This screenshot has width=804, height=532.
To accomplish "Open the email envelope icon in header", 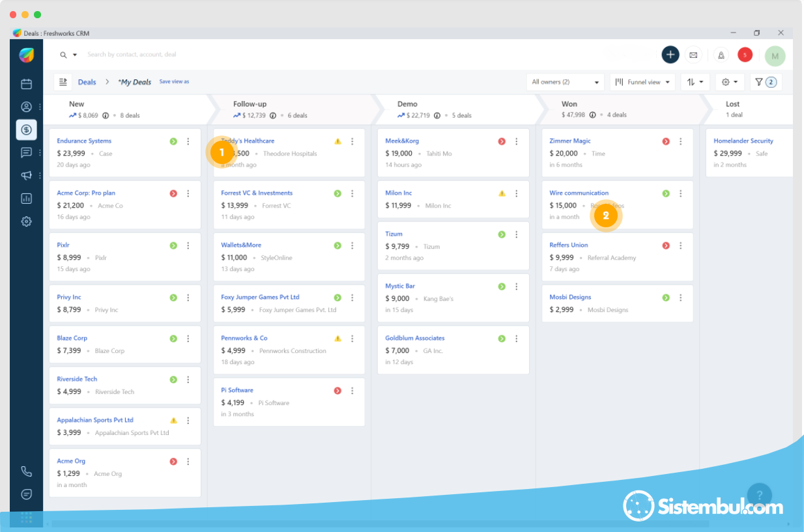I will tap(693, 55).
